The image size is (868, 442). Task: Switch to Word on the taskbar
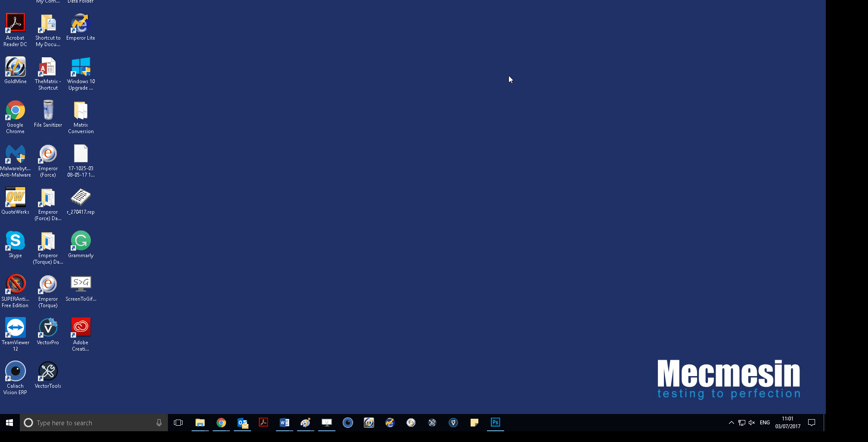[284, 423]
